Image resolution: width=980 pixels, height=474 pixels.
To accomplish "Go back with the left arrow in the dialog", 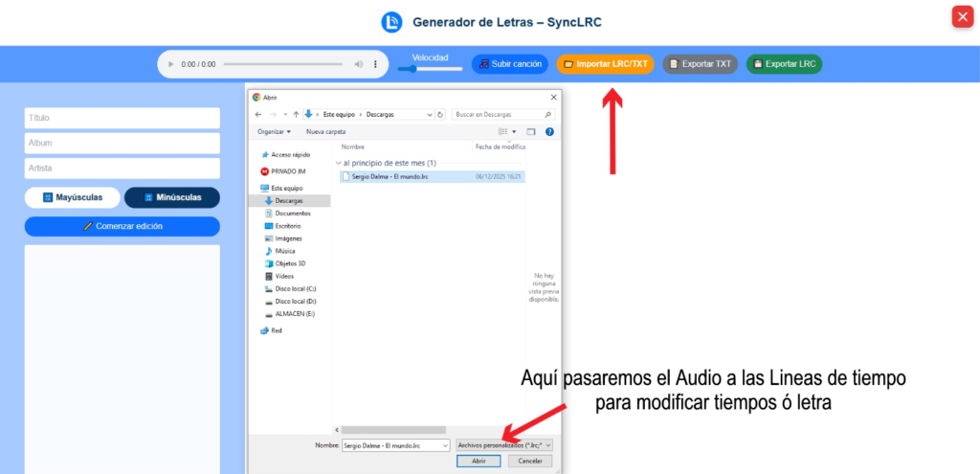I will click(x=258, y=114).
